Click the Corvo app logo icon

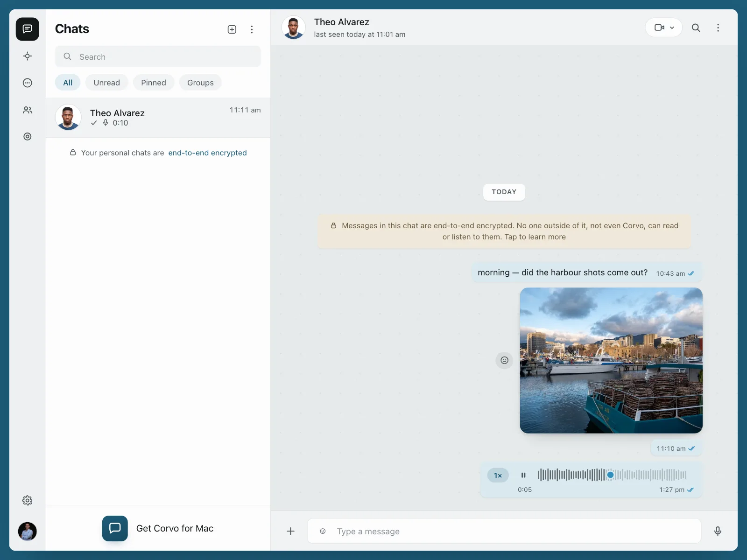[115, 528]
